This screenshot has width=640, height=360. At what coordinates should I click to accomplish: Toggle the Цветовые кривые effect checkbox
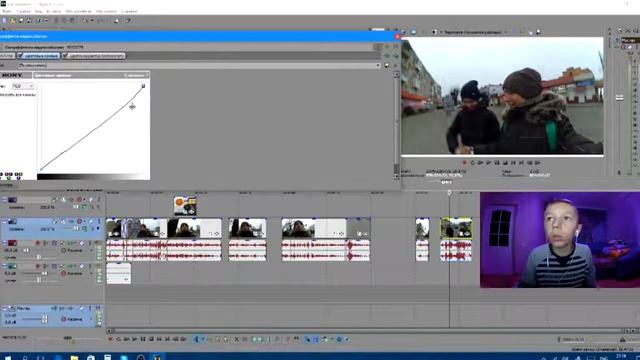coord(20,56)
